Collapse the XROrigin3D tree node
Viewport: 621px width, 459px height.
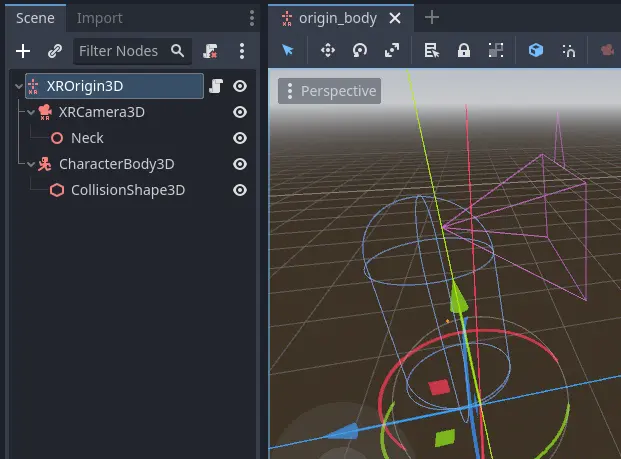[18, 87]
